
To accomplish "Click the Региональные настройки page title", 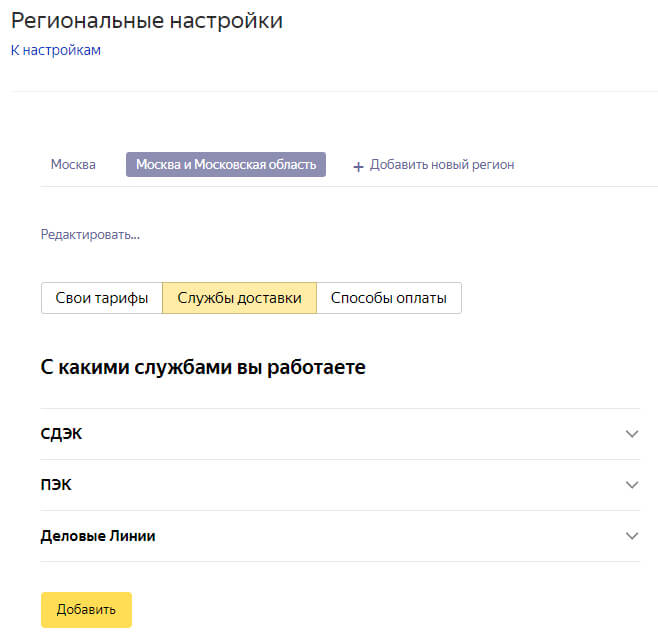I will point(147,20).
